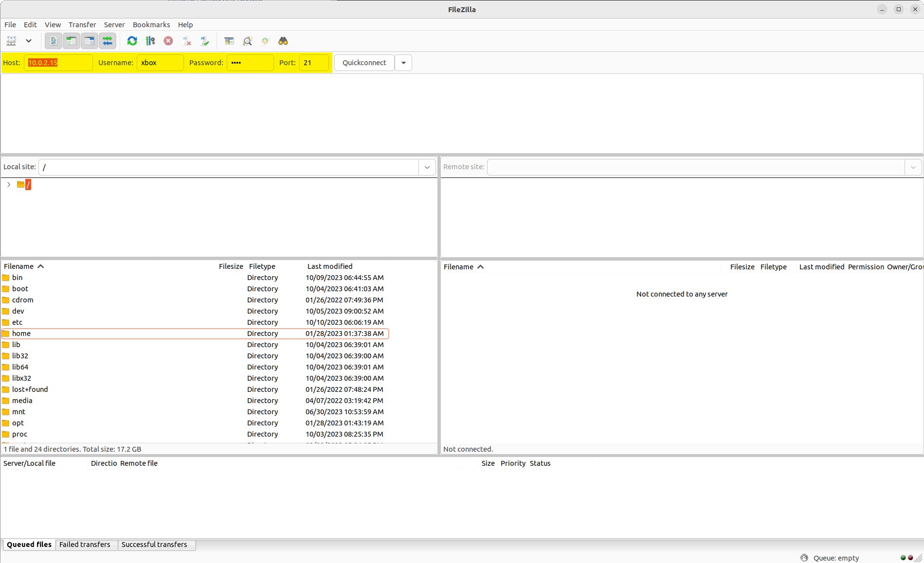The image size is (924, 563).
Task: Refresh file and folder lists
Action: point(132,41)
